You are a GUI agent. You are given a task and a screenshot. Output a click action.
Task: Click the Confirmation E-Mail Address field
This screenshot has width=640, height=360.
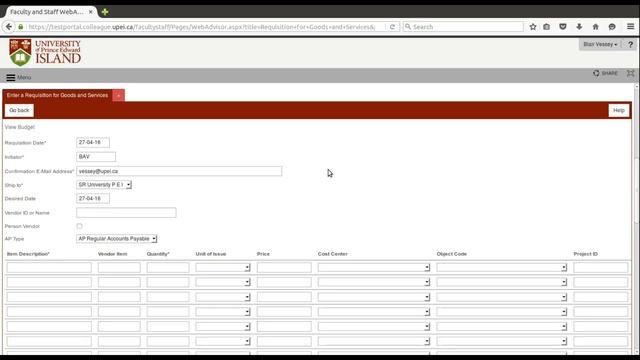click(x=179, y=171)
